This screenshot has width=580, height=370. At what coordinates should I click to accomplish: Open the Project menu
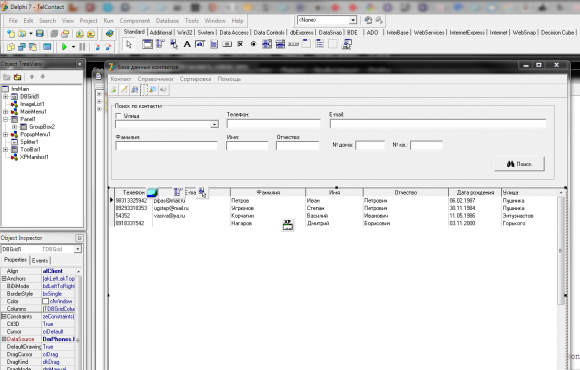pyautogui.click(x=88, y=21)
